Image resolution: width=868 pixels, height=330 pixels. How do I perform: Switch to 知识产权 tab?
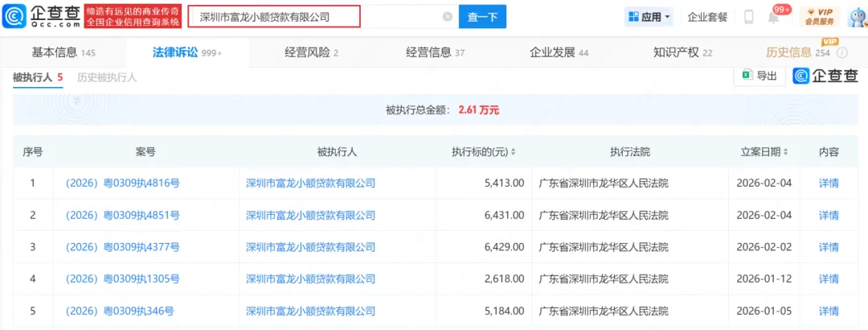pyautogui.click(x=682, y=52)
